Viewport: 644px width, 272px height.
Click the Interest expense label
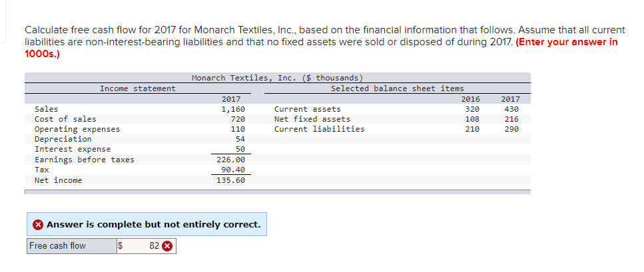(73, 150)
